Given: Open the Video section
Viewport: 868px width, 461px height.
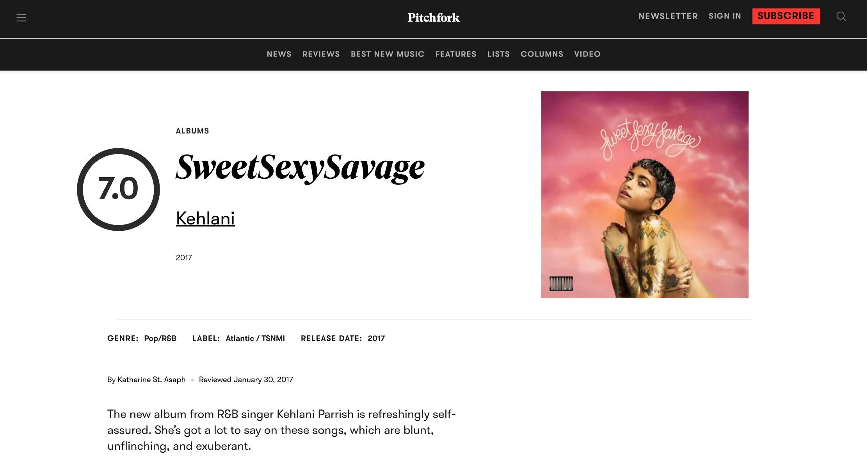Looking at the screenshot, I should [587, 54].
